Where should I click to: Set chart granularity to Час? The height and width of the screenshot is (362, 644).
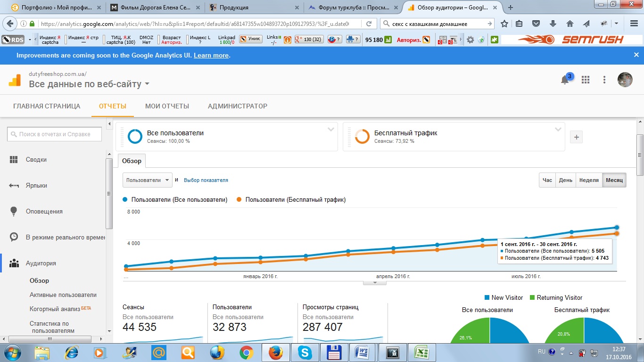point(547,180)
